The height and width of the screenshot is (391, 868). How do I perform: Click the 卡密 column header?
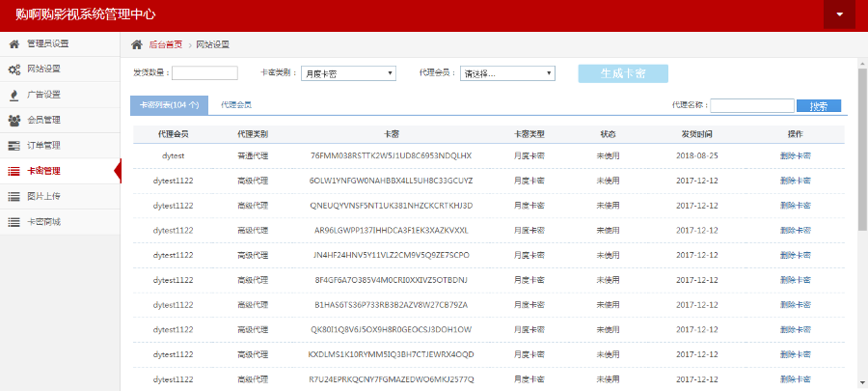392,134
